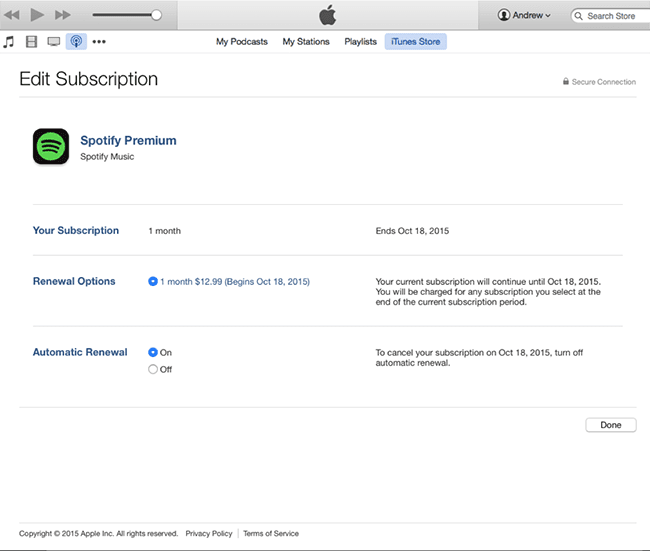
Task: Click the 'Automatic Renewal' label
Action: click(x=80, y=352)
